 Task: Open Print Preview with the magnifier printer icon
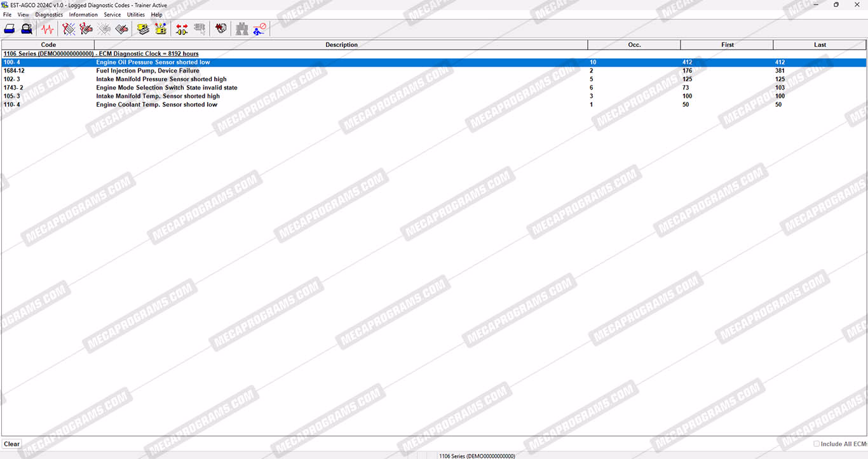tap(27, 29)
